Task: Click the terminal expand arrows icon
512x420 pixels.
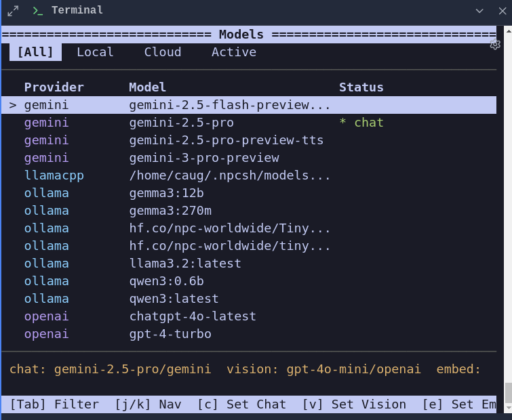Action: [13, 11]
